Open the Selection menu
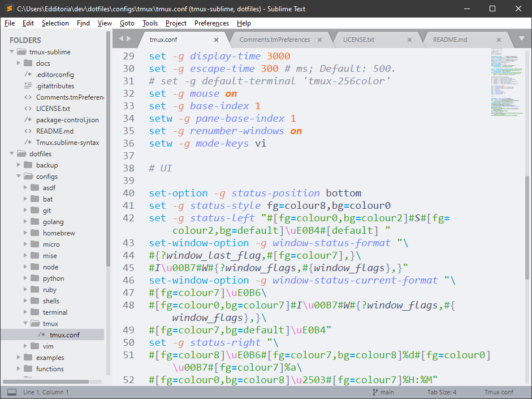 coord(55,23)
